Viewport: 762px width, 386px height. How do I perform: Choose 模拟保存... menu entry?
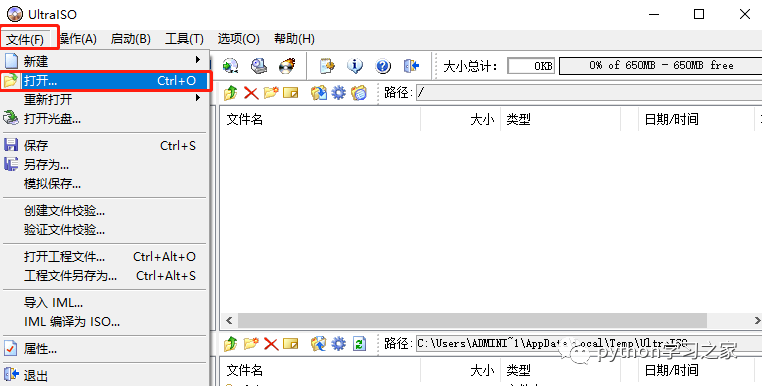coord(104,184)
